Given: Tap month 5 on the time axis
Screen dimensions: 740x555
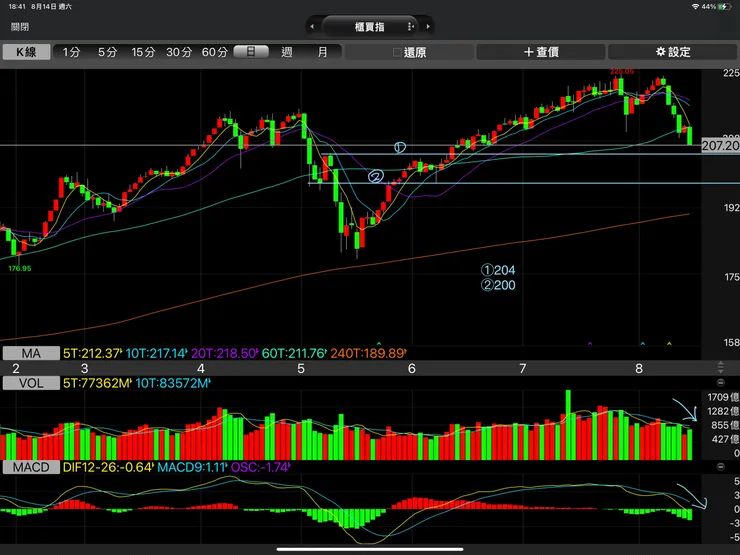Looking at the screenshot, I should point(301,369).
